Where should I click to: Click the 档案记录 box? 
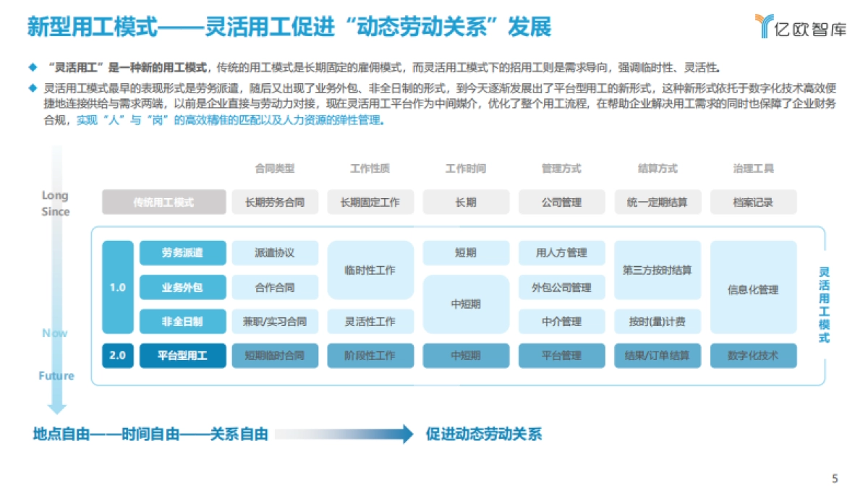point(754,202)
